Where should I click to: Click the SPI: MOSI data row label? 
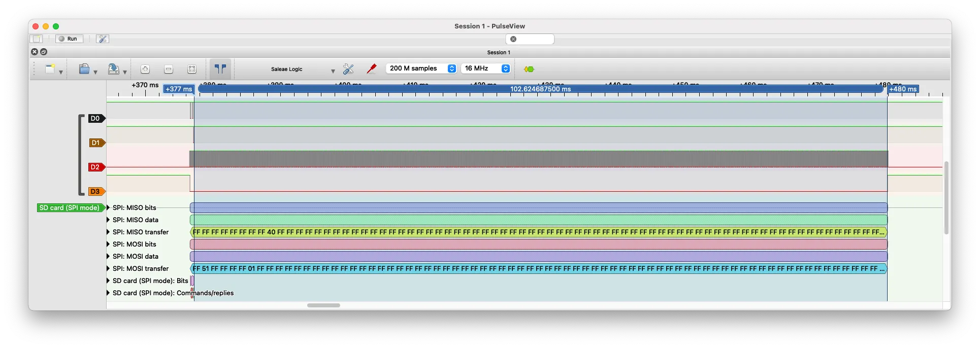(x=136, y=256)
